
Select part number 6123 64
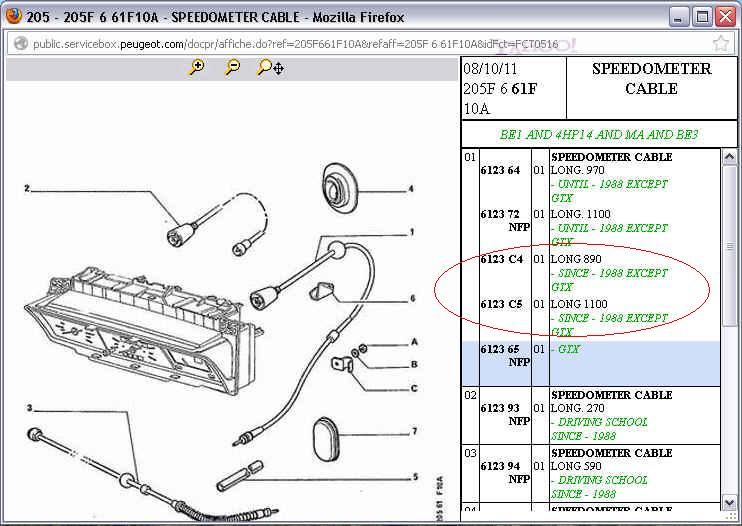(x=500, y=170)
